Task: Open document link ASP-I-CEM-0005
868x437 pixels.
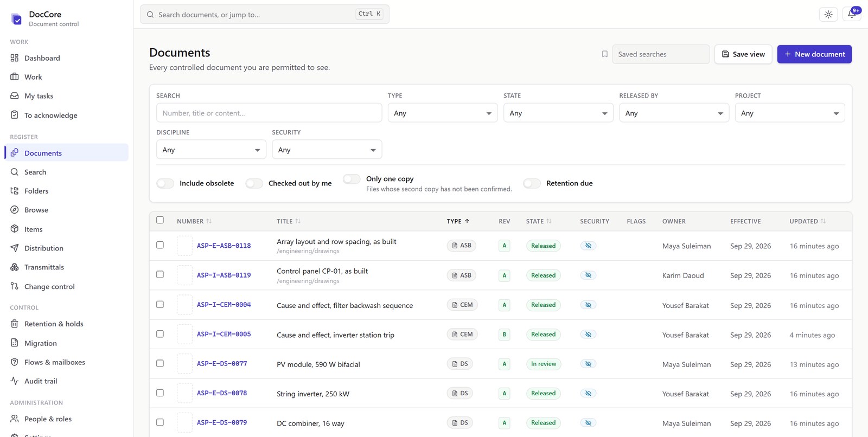Action: [x=224, y=335]
